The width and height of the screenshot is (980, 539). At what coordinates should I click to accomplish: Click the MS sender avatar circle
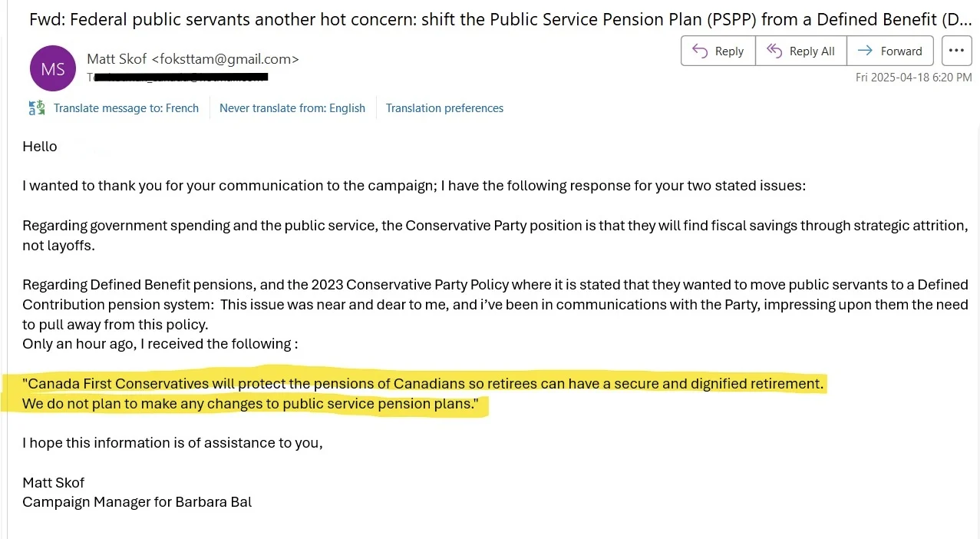pyautogui.click(x=53, y=69)
